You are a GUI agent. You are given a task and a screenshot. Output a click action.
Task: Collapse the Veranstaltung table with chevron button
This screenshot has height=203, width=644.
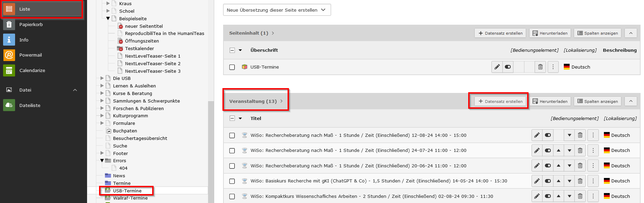coord(631,101)
